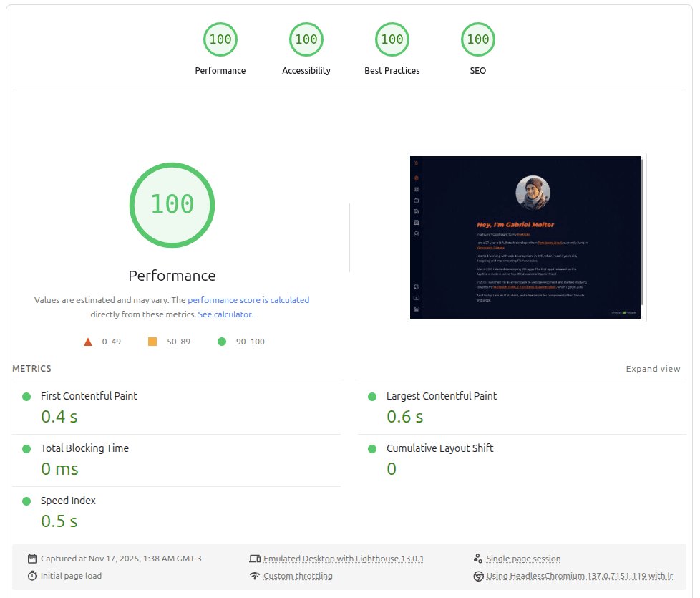Open the performance score is calculated link
The height and width of the screenshot is (598, 700).
(x=248, y=300)
